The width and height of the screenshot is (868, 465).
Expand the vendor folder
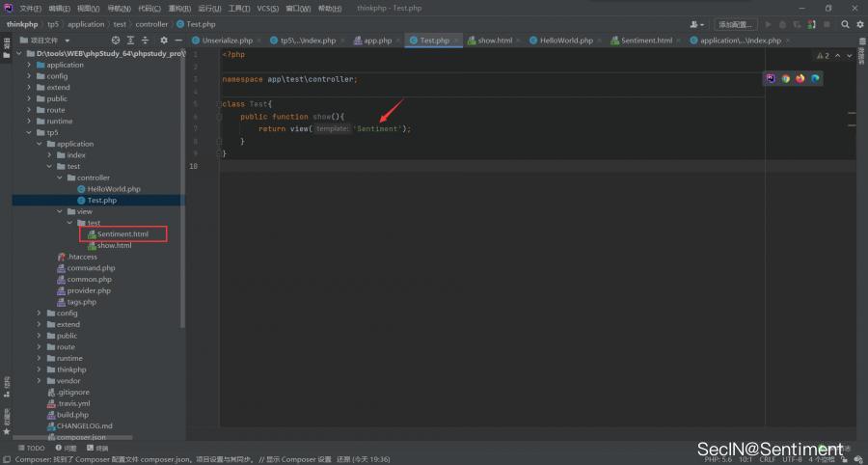pos(39,381)
